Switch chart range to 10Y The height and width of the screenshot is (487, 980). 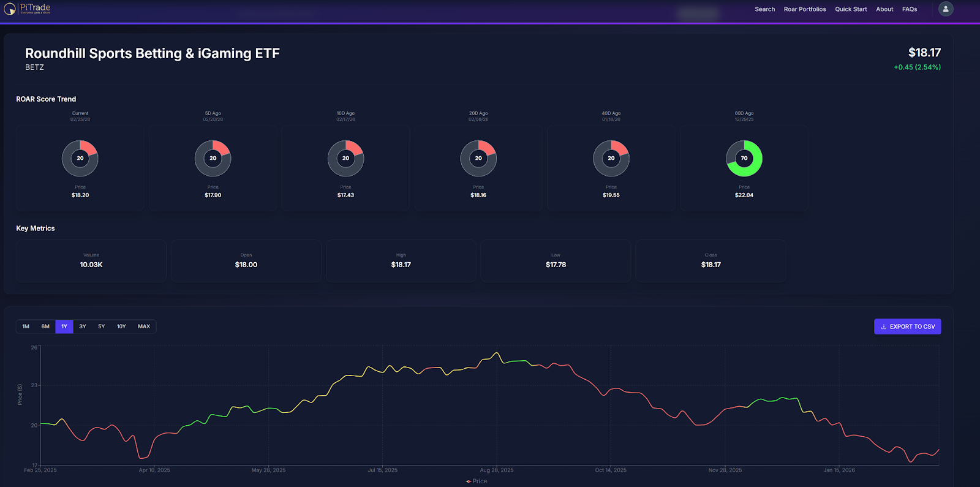121,327
